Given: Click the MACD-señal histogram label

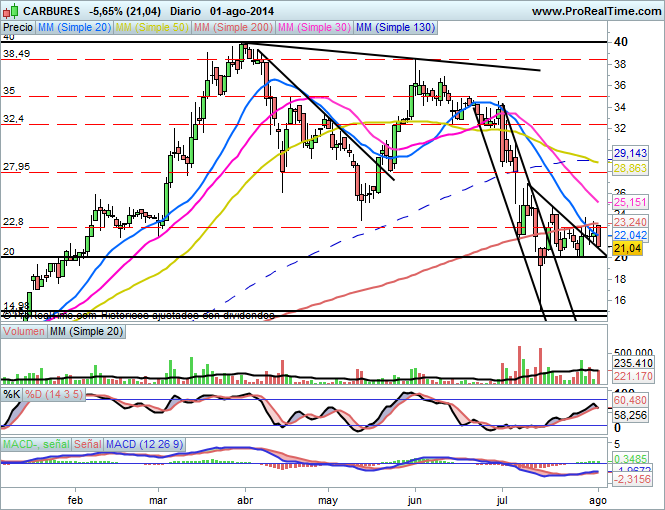Looking at the screenshot, I should [34, 442].
